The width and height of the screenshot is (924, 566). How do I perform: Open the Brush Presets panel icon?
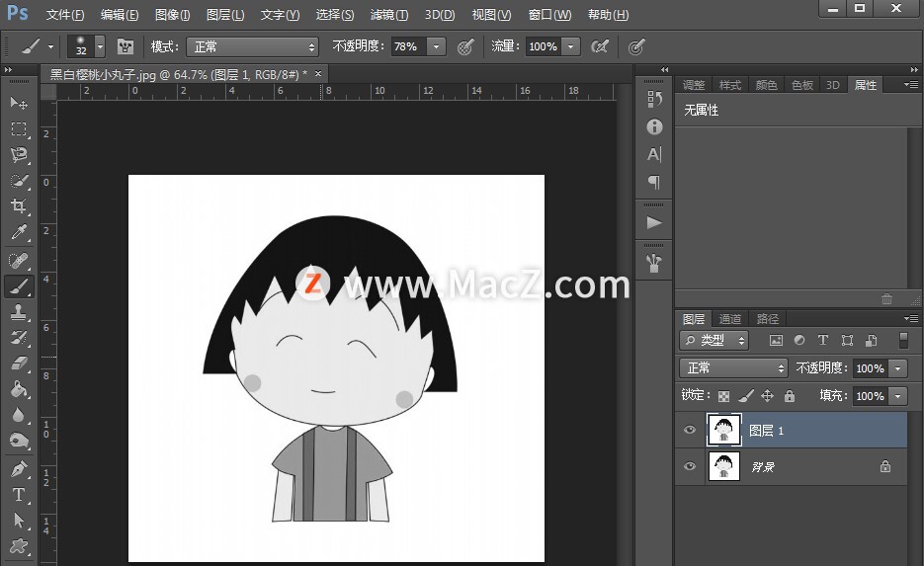click(654, 264)
